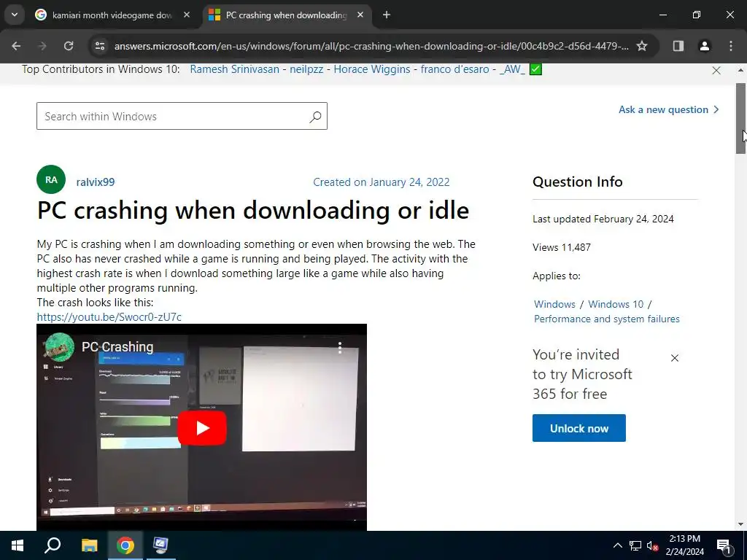Open the Chrome profile icon

705,46
